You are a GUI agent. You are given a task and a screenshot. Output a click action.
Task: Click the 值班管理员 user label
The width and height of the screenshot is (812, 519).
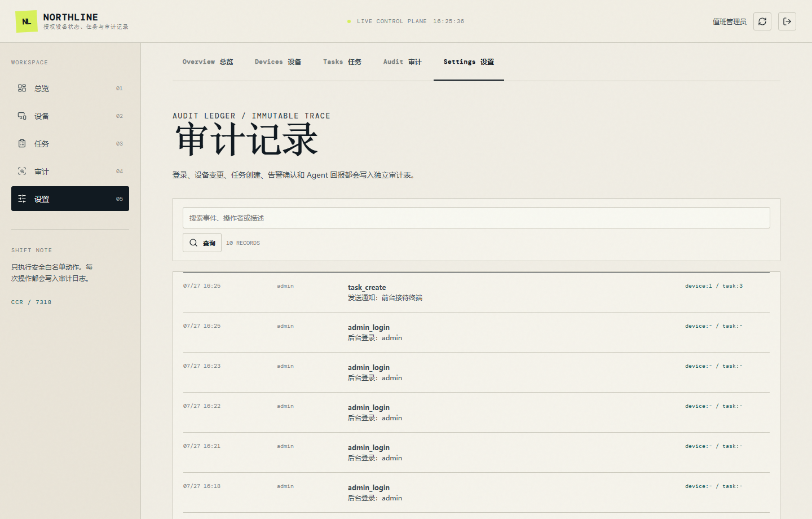(729, 21)
